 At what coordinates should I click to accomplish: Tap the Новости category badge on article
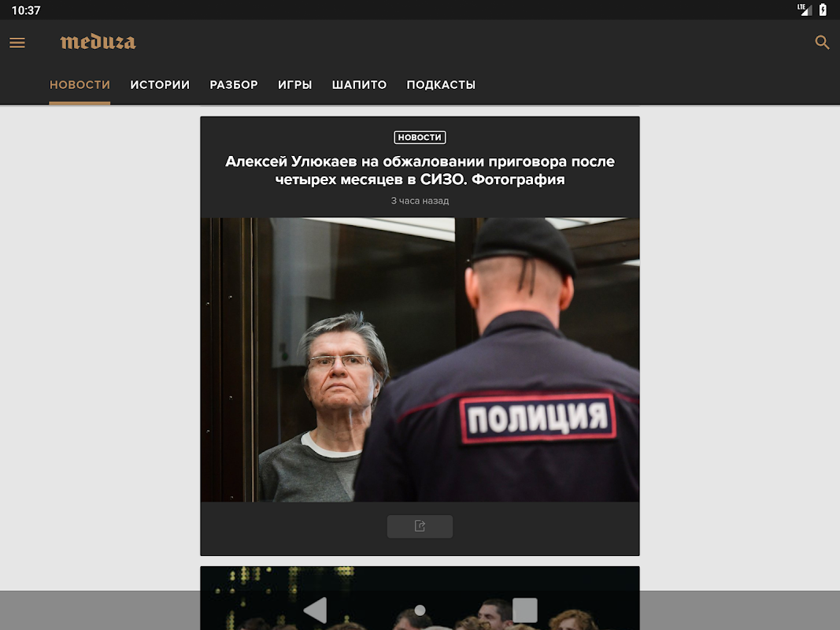tap(420, 137)
